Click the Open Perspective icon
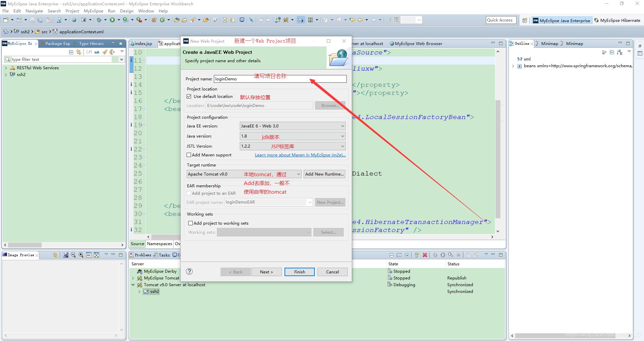Image resolution: width=644 pixels, height=341 pixels. click(525, 20)
